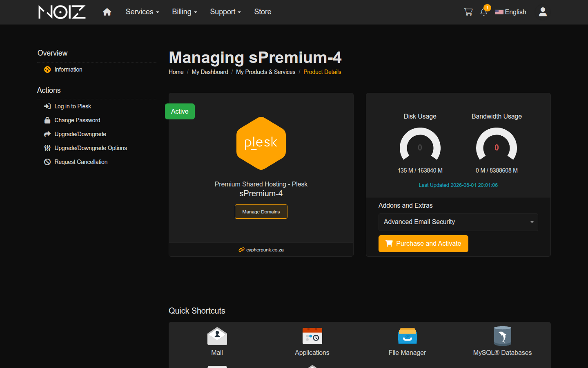Select Log in to Plesk action
Image resolution: width=588 pixels, height=368 pixels.
pos(73,106)
